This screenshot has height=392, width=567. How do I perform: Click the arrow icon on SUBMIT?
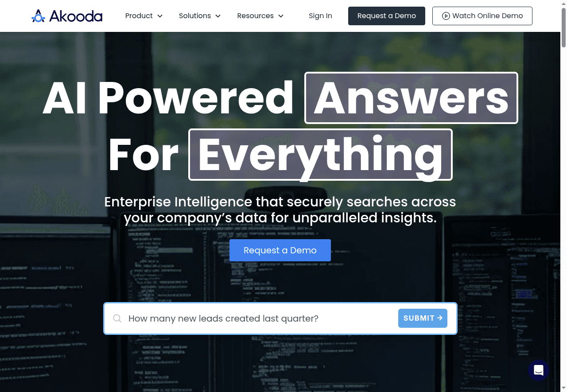[x=440, y=318]
